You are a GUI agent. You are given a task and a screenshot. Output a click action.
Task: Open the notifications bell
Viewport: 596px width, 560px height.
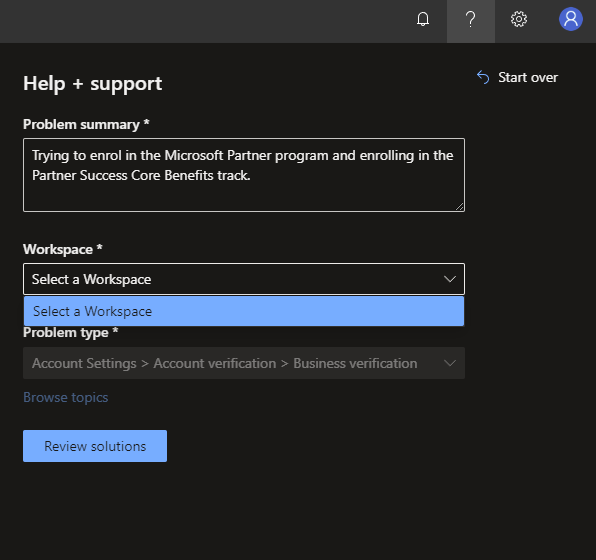(423, 19)
